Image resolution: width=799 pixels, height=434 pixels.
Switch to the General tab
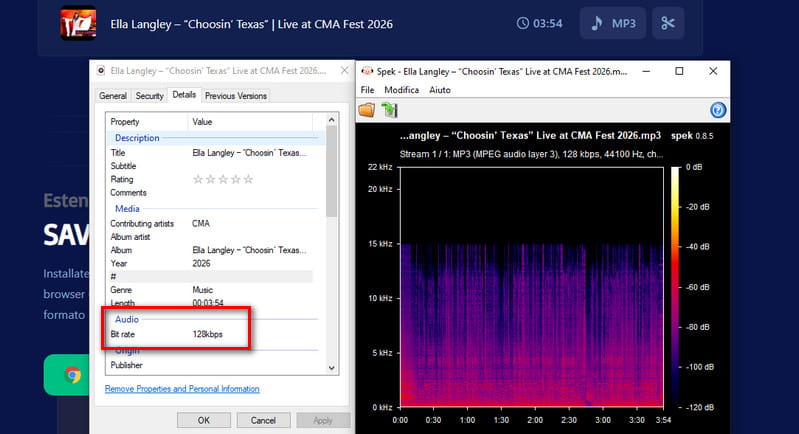(113, 96)
